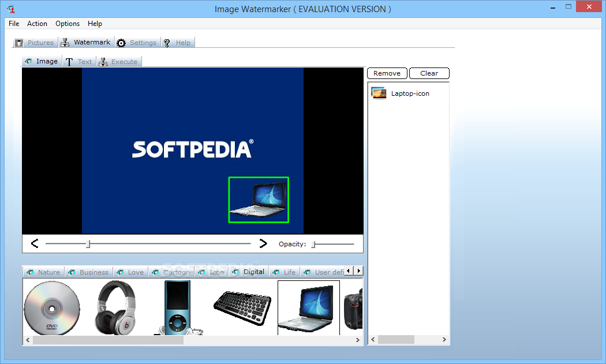Close the Image Watermarker window

(589, 6)
